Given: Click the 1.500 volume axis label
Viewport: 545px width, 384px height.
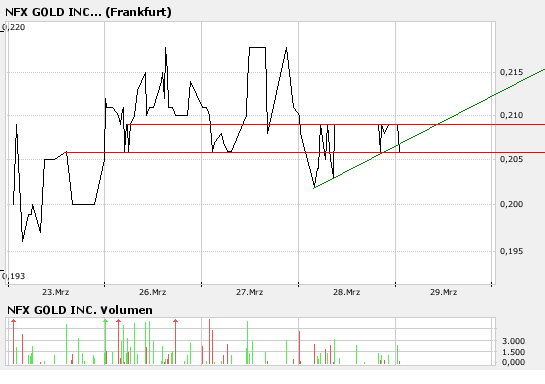Looking at the screenshot, I should (x=513, y=352).
